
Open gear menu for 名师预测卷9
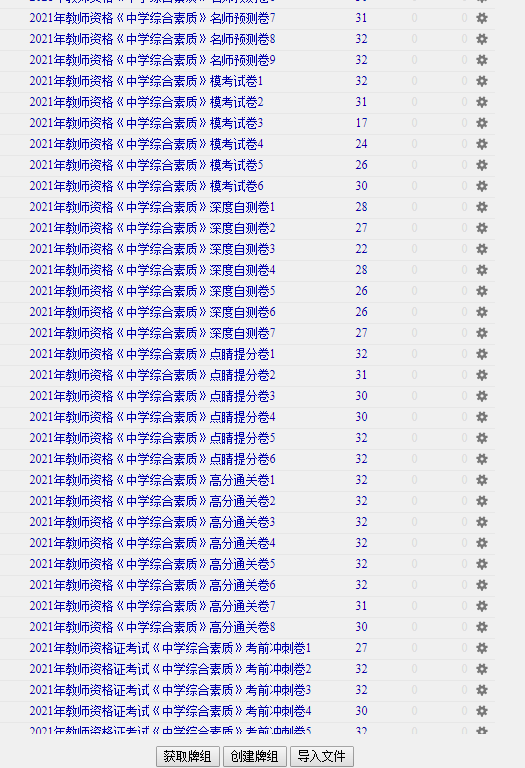[482, 60]
